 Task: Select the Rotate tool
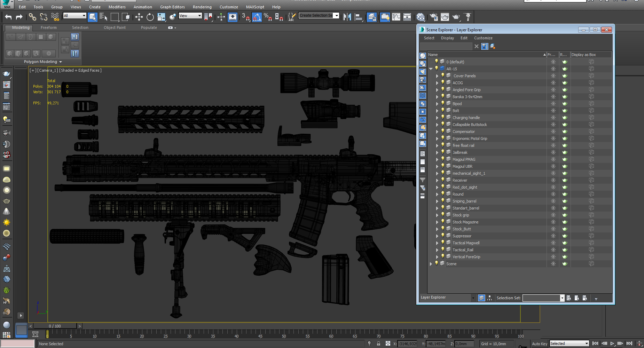coord(150,16)
